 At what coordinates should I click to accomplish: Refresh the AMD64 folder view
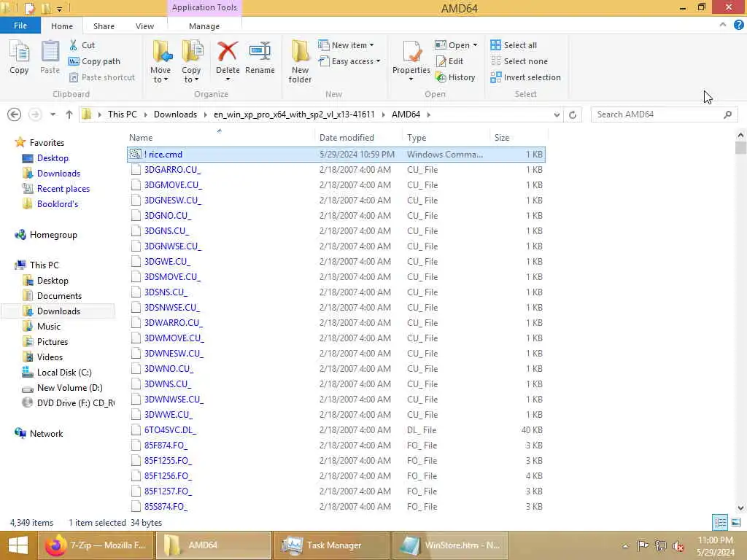tap(573, 114)
